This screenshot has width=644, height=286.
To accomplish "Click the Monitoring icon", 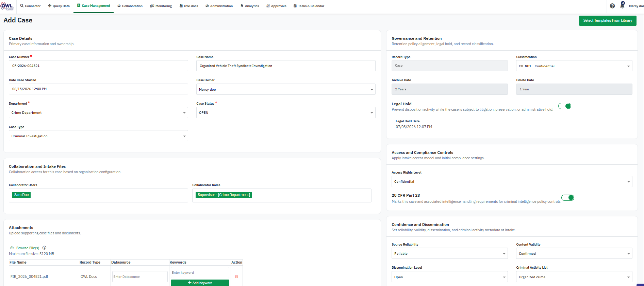I will 152,6.
